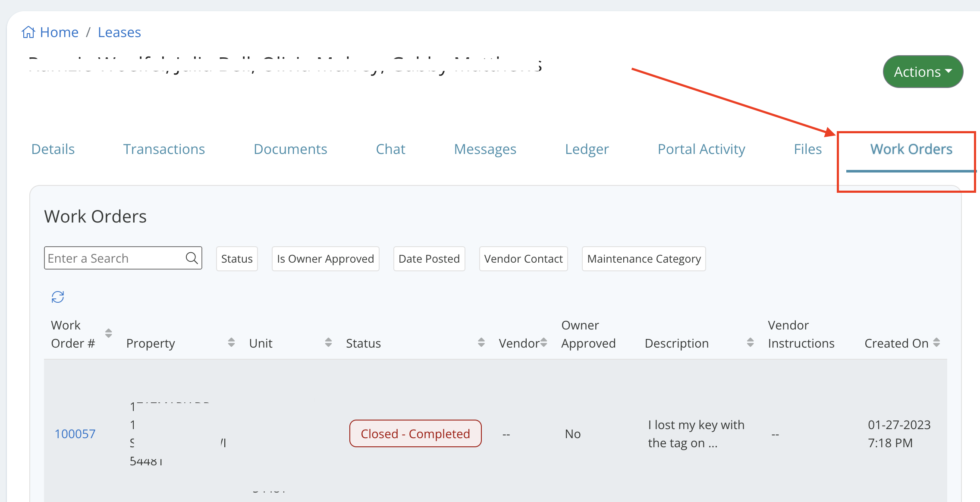980x502 pixels.
Task: Click the Home house icon in breadcrumb
Action: click(x=28, y=32)
